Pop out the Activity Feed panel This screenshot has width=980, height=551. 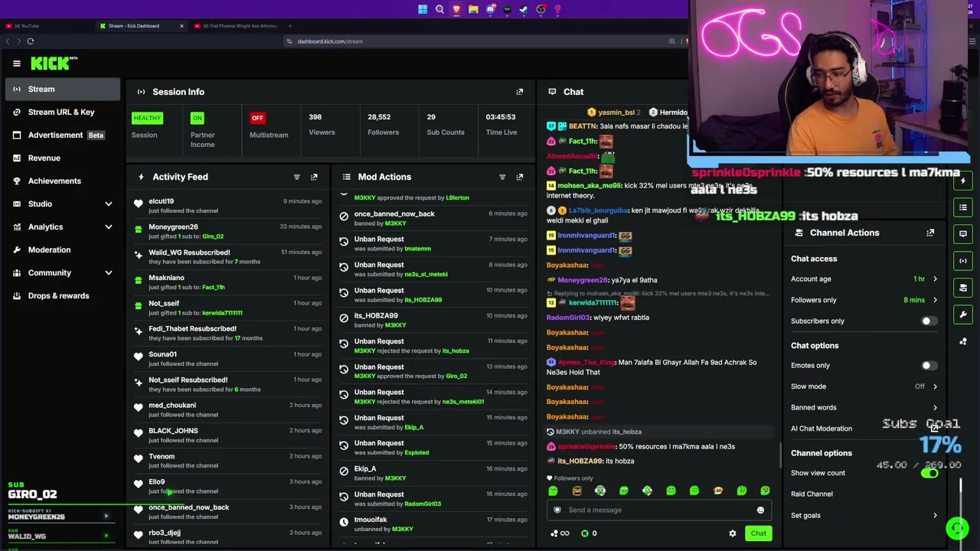pyautogui.click(x=314, y=177)
